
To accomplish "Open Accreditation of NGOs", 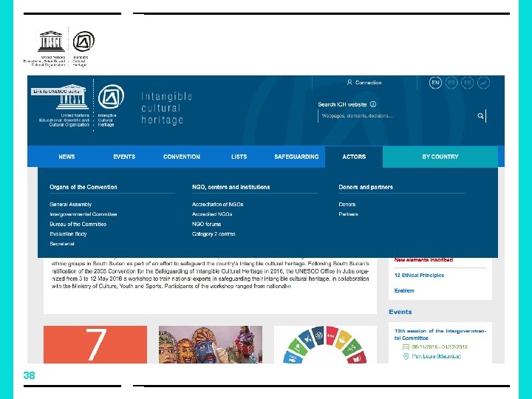I will click(217, 204).
